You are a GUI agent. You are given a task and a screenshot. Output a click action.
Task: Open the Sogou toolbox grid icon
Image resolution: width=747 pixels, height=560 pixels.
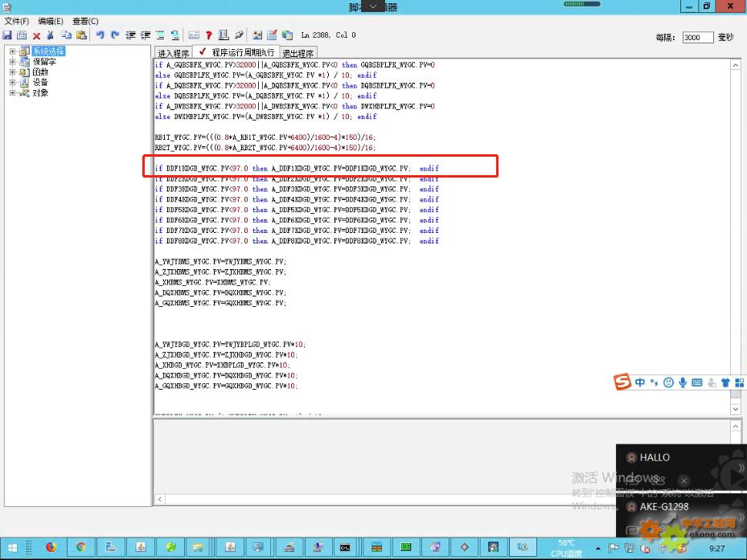point(740,382)
